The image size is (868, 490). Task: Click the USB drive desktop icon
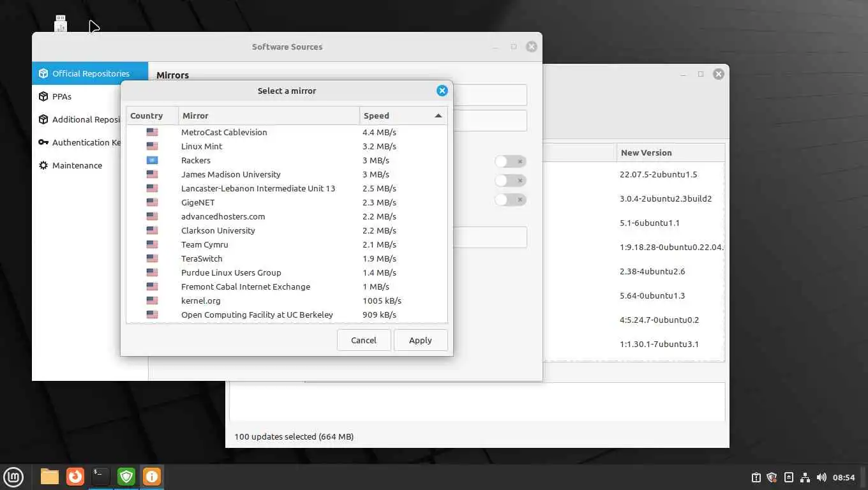point(61,24)
